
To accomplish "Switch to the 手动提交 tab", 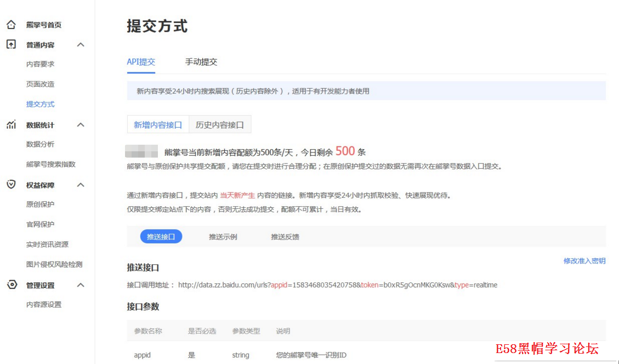I will pos(201,62).
